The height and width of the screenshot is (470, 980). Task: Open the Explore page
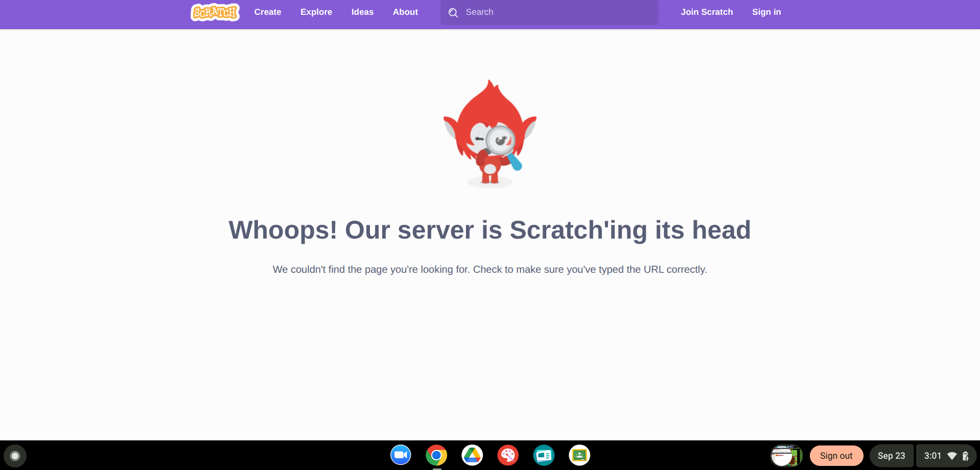pos(316,12)
